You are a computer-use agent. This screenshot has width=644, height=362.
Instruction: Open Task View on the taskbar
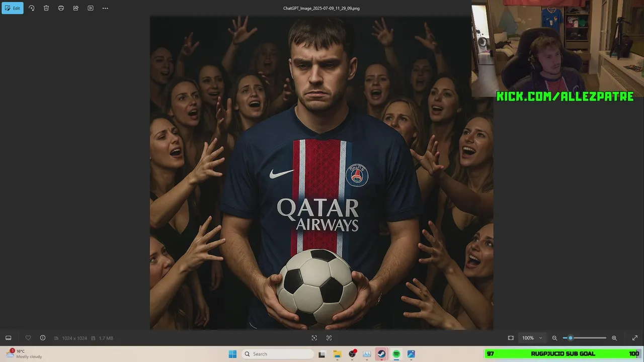pos(322,354)
